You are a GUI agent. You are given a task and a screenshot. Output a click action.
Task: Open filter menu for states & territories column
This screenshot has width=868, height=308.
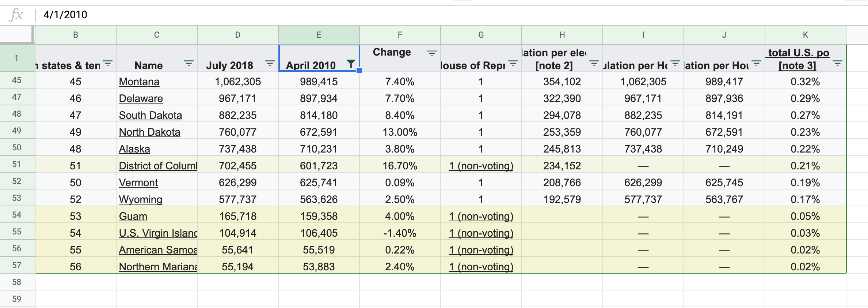point(107,63)
